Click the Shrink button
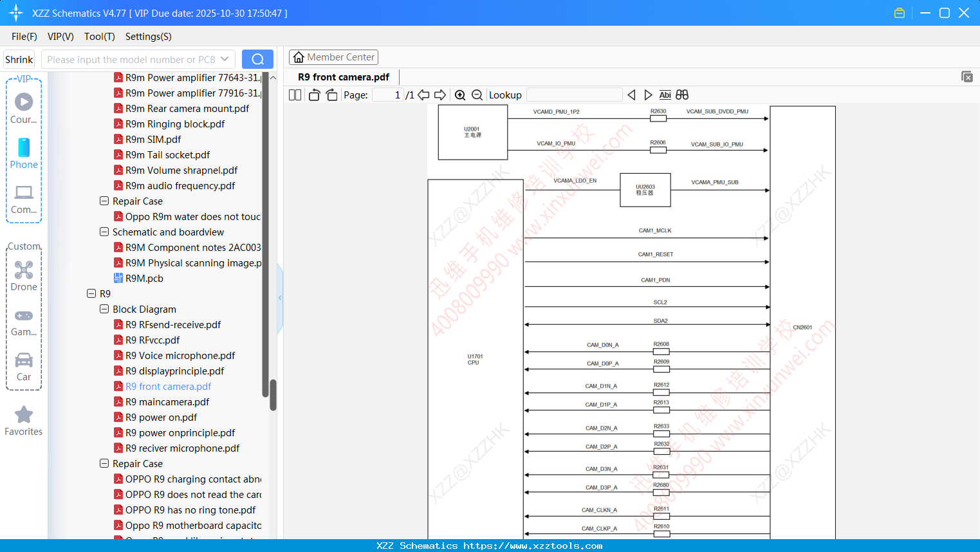 (x=19, y=59)
